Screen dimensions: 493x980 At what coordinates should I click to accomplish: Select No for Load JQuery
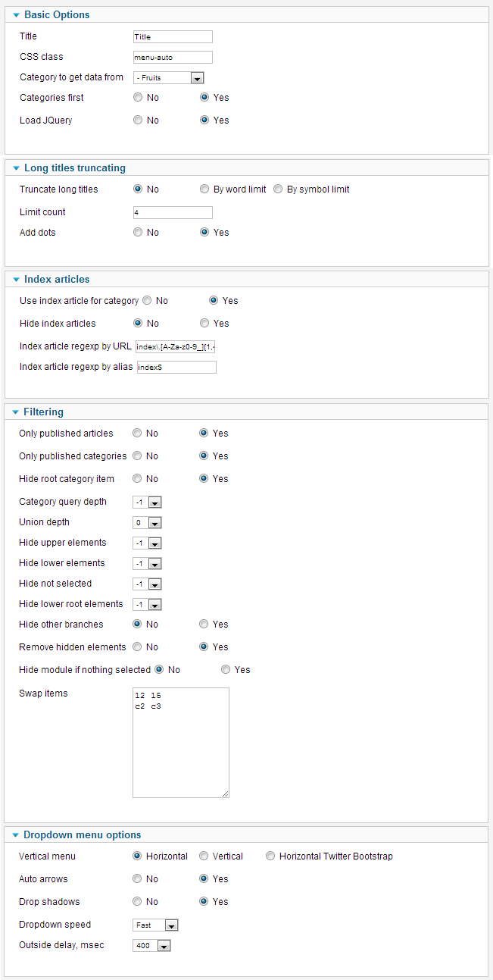click(x=138, y=120)
